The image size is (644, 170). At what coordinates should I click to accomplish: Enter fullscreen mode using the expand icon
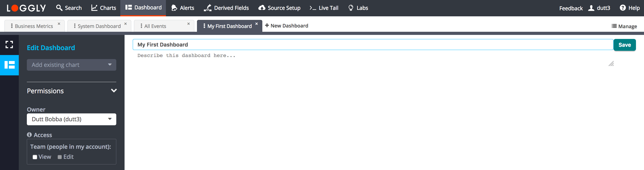pyautogui.click(x=9, y=45)
